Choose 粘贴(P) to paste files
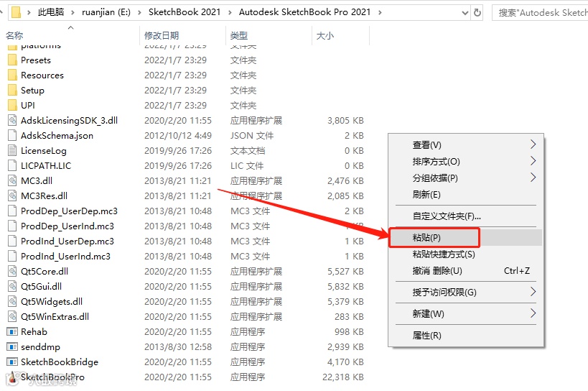Image resolution: width=588 pixels, height=391 pixels. click(x=466, y=237)
